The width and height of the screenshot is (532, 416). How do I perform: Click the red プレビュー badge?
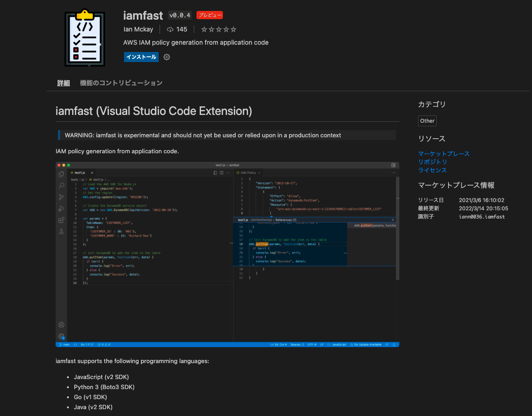coord(210,16)
